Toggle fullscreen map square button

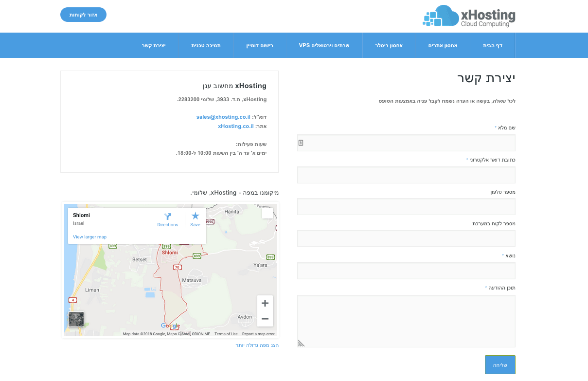267,213
